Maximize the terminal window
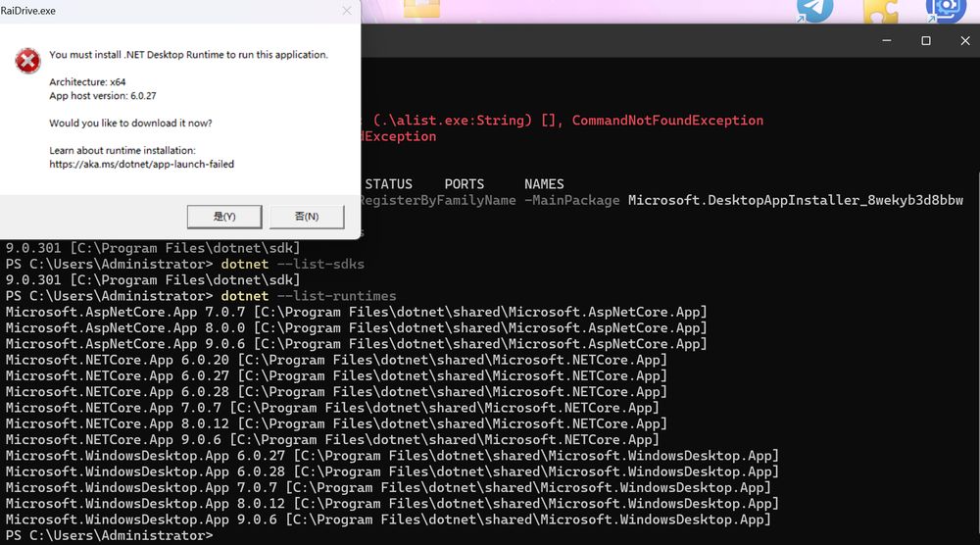Image resolution: width=980 pixels, height=545 pixels. (x=926, y=40)
